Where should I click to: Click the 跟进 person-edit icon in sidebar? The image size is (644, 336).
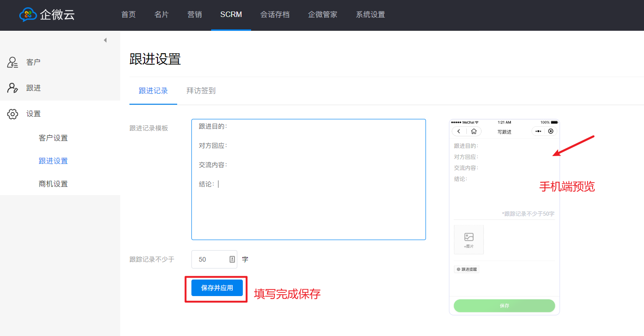(13, 88)
